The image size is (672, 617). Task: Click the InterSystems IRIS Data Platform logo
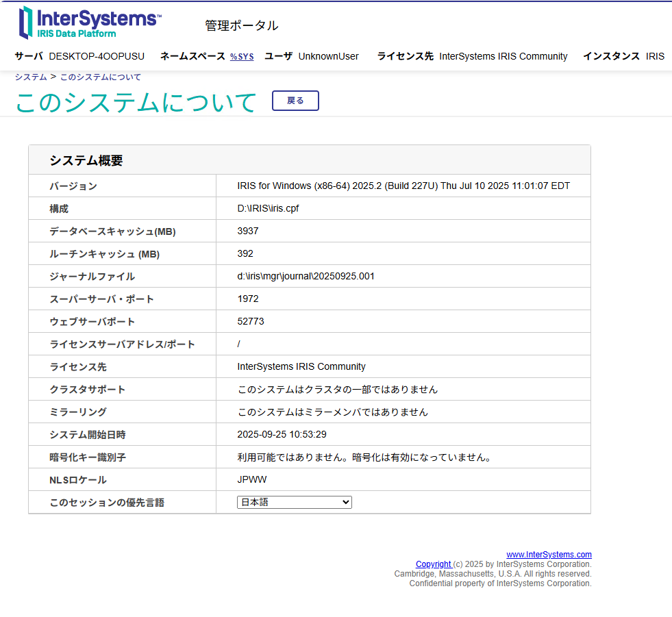pyautogui.click(x=90, y=22)
